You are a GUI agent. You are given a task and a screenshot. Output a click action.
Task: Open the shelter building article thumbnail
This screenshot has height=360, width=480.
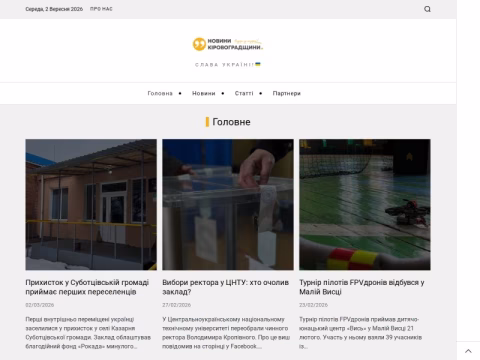point(91,204)
